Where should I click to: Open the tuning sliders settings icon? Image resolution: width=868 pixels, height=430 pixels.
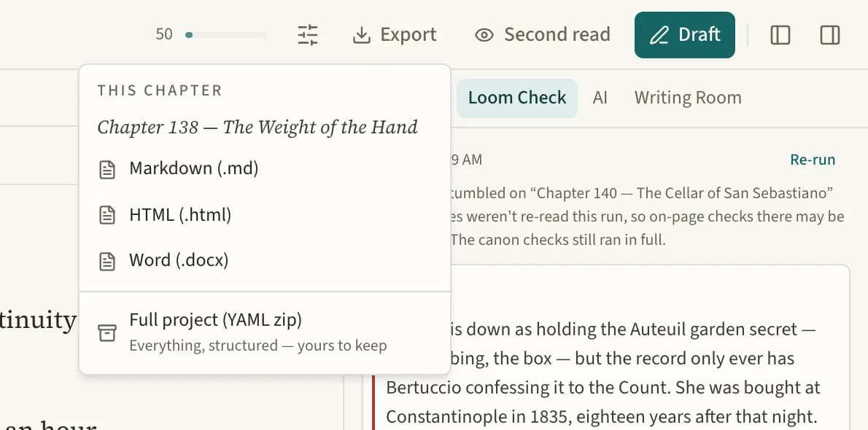click(308, 35)
